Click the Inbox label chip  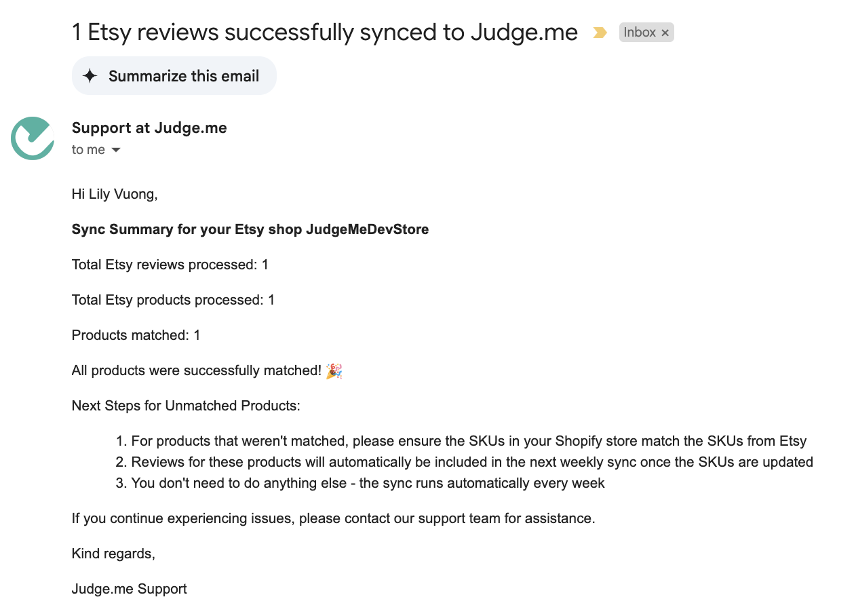pyautogui.click(x=639, y=33)
